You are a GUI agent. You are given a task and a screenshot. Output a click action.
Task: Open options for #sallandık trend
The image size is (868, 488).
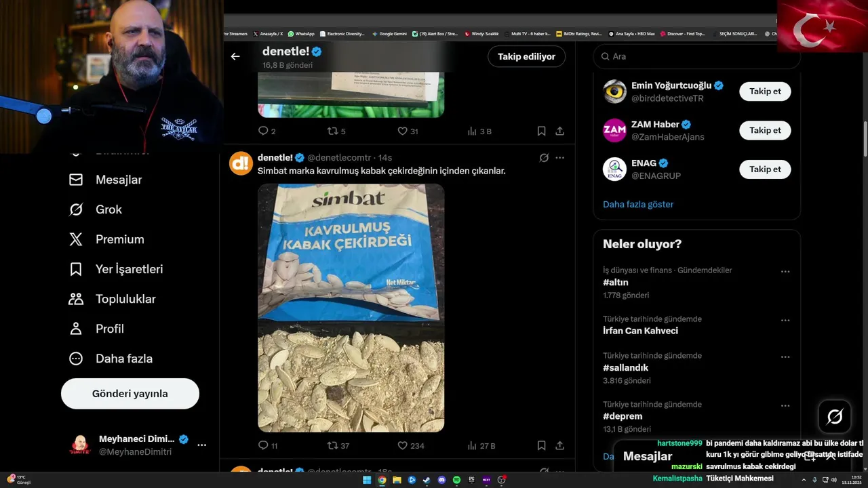point(785,357)
